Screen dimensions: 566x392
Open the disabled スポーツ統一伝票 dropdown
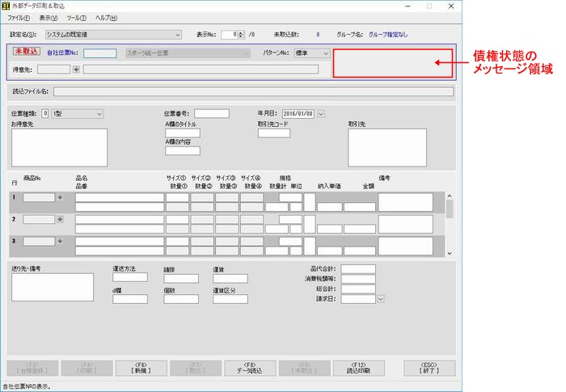(188, 53)
